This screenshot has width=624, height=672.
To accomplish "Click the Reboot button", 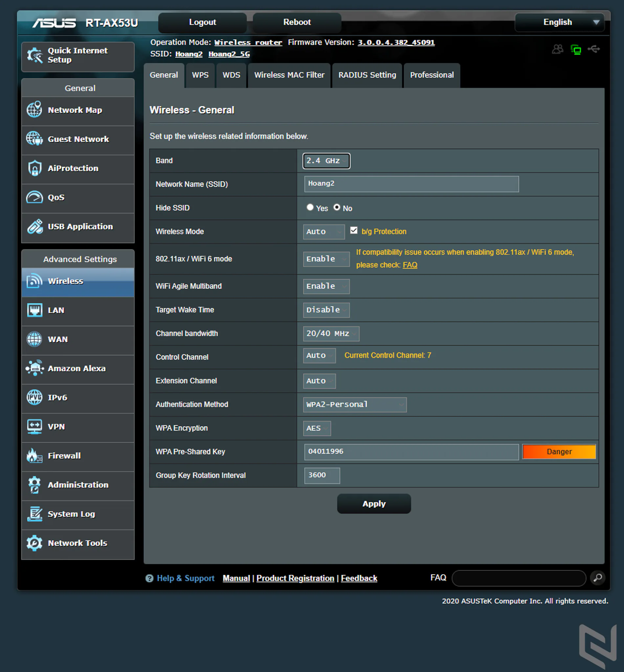I will point(297,22).
